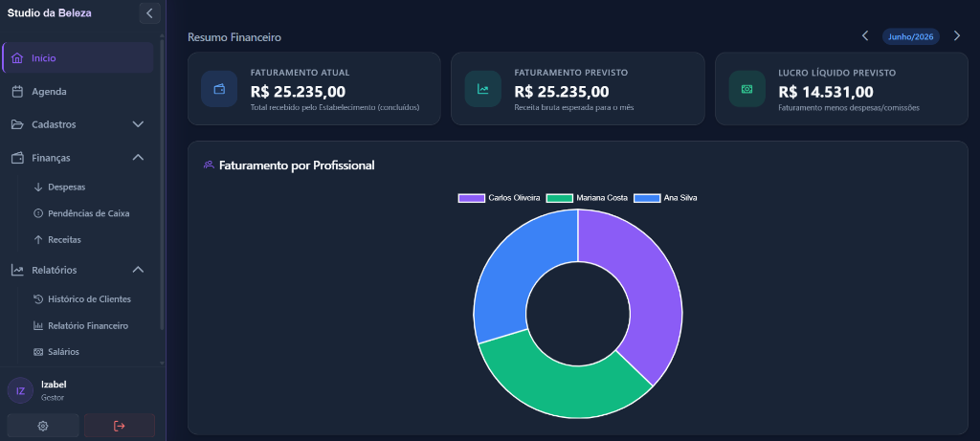
Task: Click the Relatórios chevron arrow
Action: [x=138, y=270]
